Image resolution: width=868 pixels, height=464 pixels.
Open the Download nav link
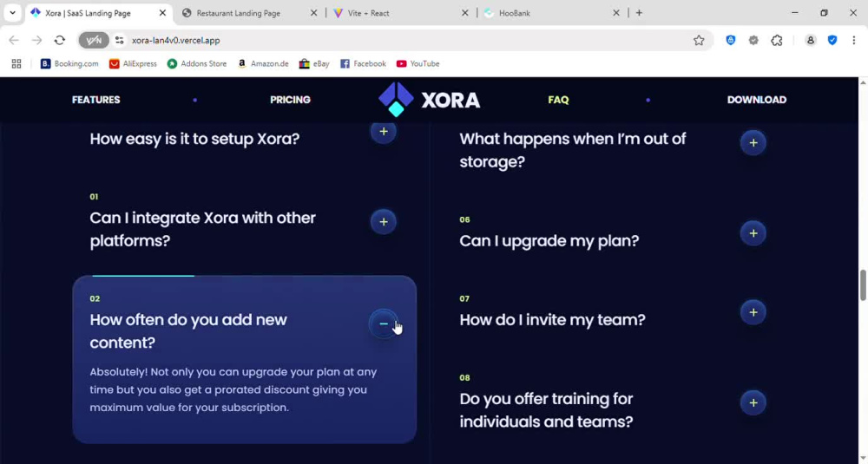pyautogui.click(x=756, y=100)
